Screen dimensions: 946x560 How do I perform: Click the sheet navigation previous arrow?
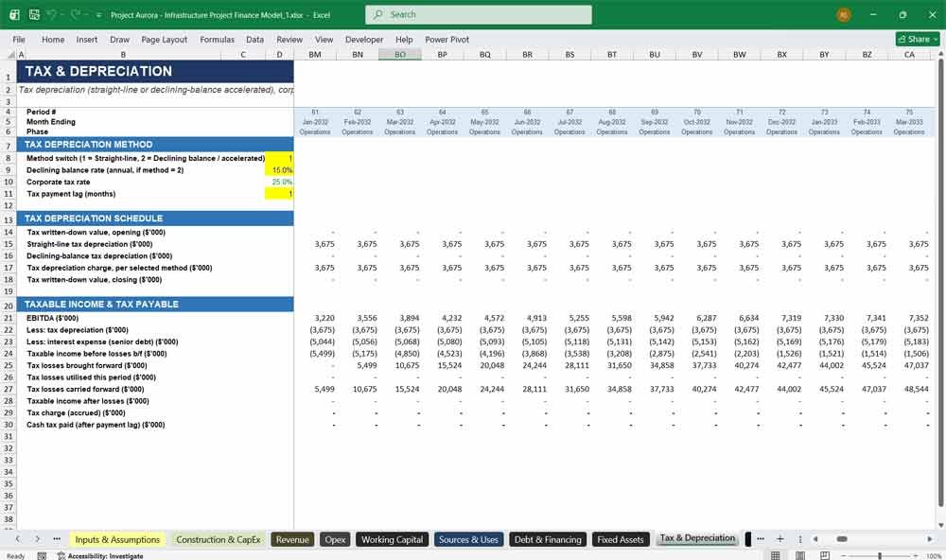[18, 539]
